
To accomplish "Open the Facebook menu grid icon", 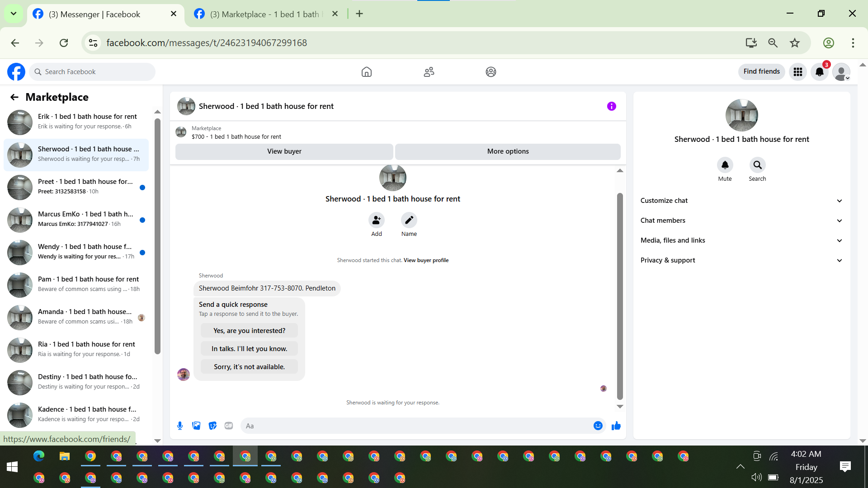I will click(x=797, y=72).
